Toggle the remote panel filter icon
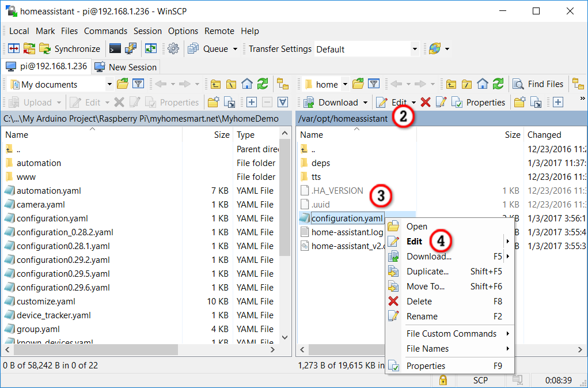The image size is (588, 388). [x=374, y=84]
